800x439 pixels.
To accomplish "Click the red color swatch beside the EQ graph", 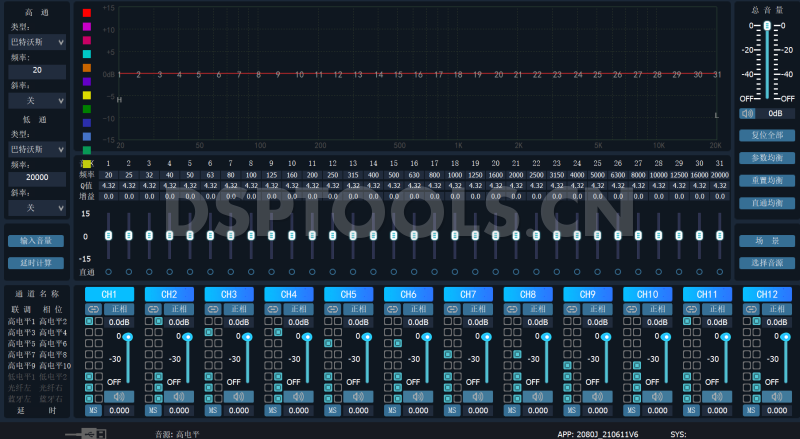I will pyautogui.click(x=87, y=15).
